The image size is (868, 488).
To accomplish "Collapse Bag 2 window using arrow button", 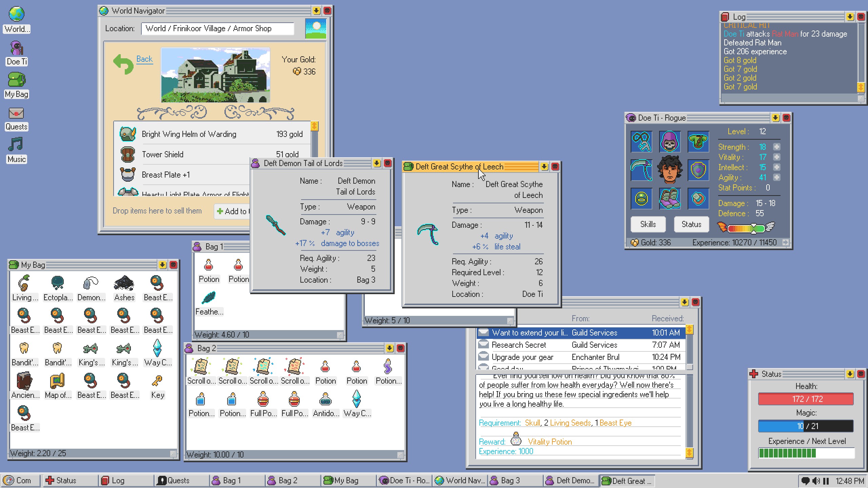I will tap(389, 348).
